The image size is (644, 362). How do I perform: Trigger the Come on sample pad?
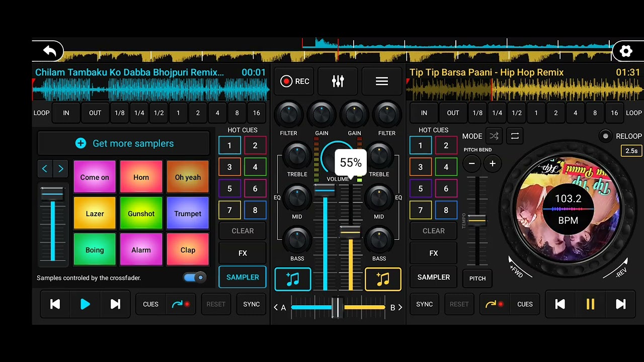pos(95,177)
